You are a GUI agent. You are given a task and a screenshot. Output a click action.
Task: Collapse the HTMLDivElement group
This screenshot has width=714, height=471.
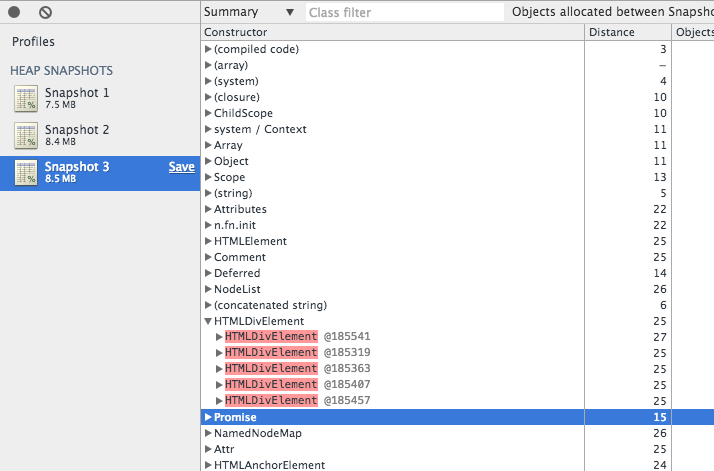click(x=208, y=321)
